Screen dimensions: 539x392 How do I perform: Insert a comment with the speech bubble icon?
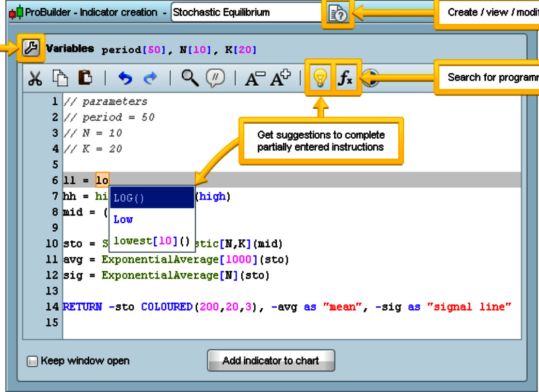[x=215, y=77]
